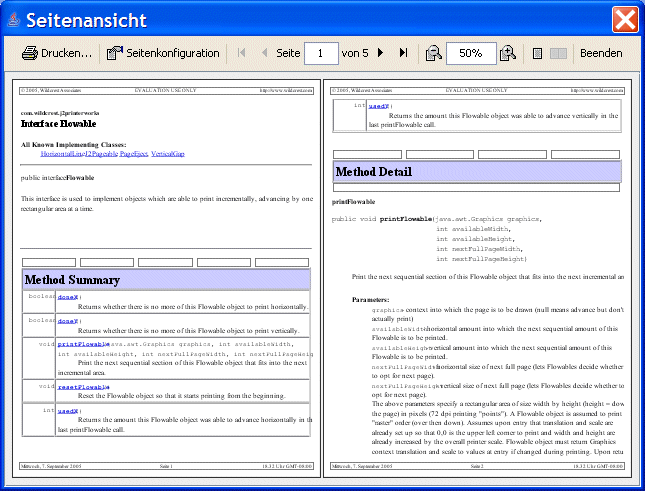
Task: Click the doneX method link
Action: (67, 297)
